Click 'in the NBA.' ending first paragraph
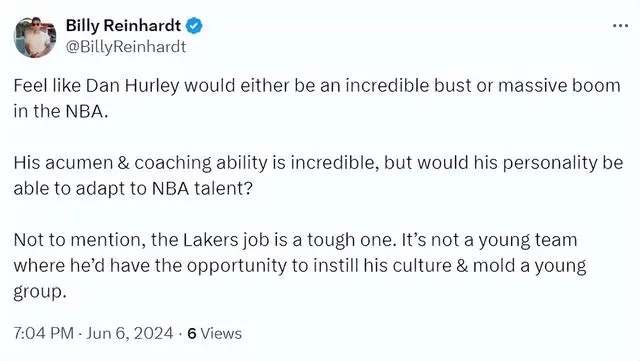This screenshot has height=361, width=640. click(x=61, y=111)
